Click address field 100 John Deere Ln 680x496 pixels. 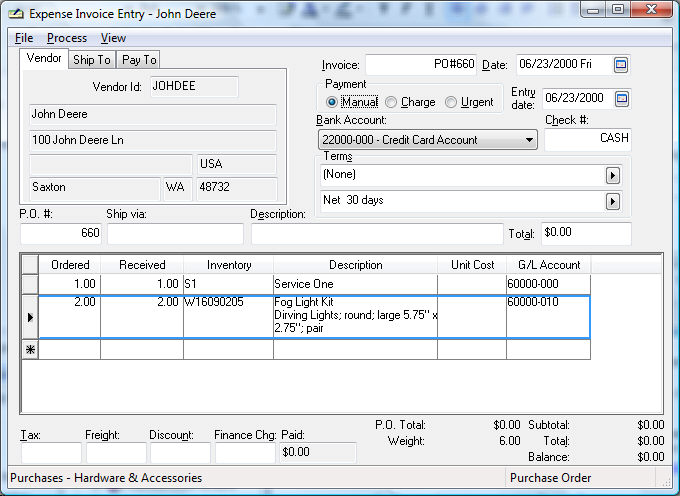[x=153, y=140]
